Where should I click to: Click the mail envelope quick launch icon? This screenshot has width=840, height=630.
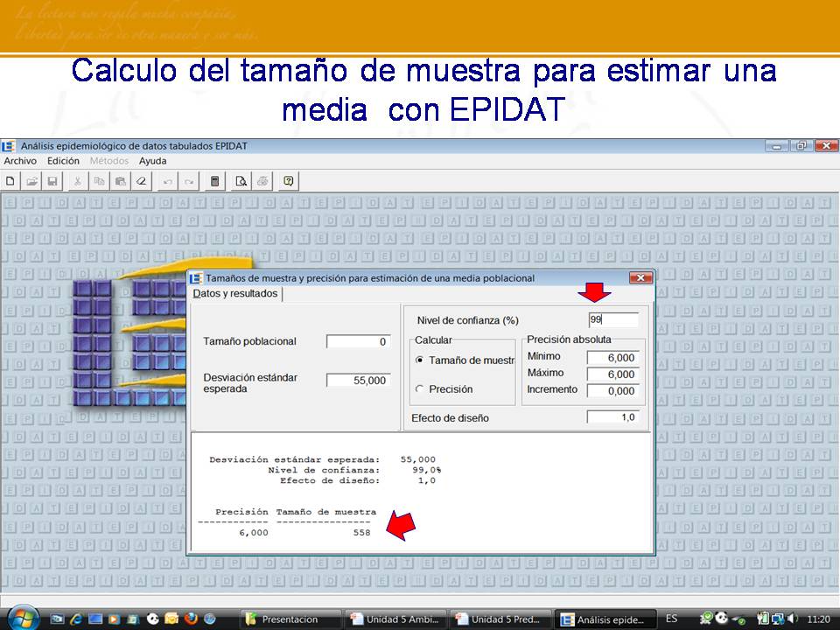(x=171, y=619)
